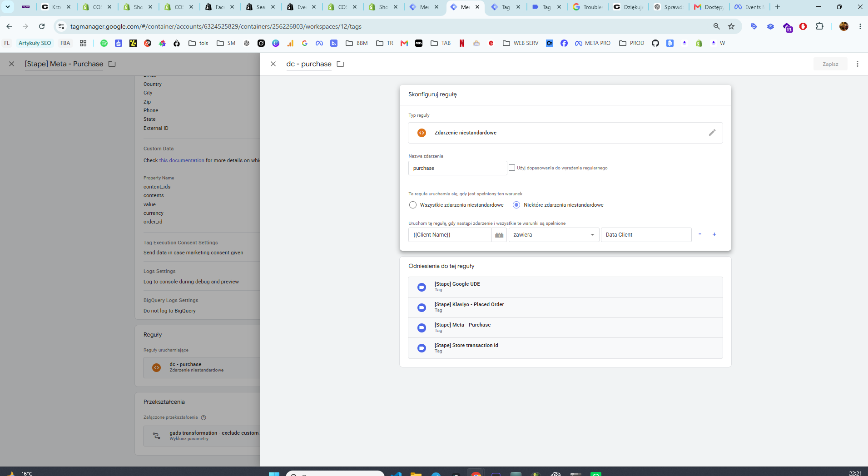Open the TAB bookmark folder

[441, 43]
